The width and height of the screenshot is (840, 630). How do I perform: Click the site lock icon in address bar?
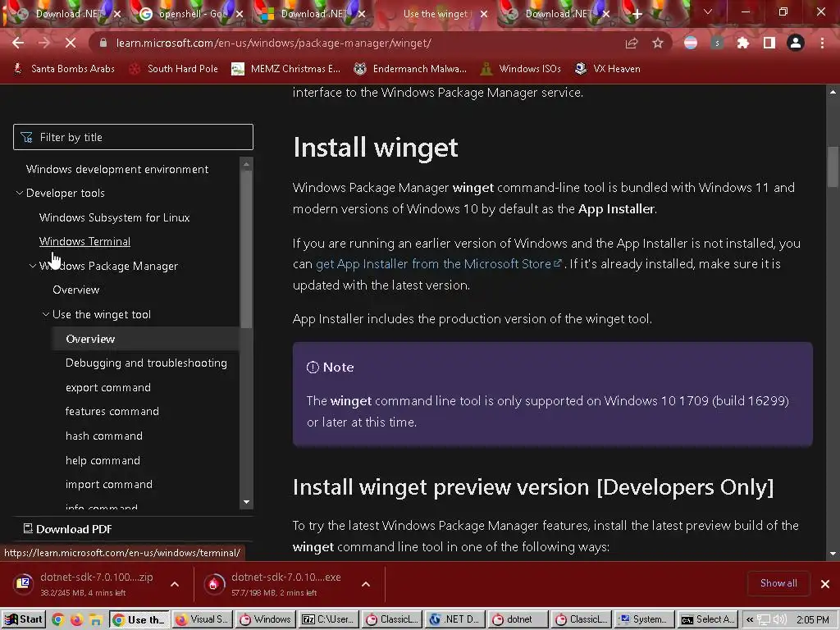[x=103, y=43]
